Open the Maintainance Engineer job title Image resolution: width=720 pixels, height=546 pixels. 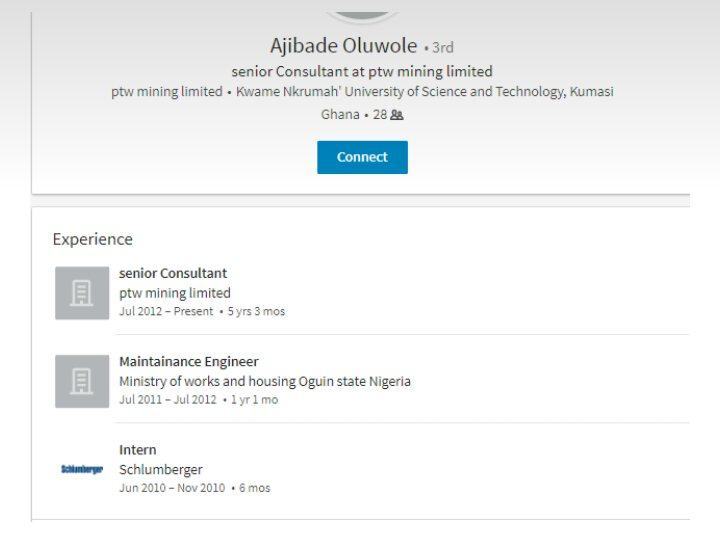[189, 361]
